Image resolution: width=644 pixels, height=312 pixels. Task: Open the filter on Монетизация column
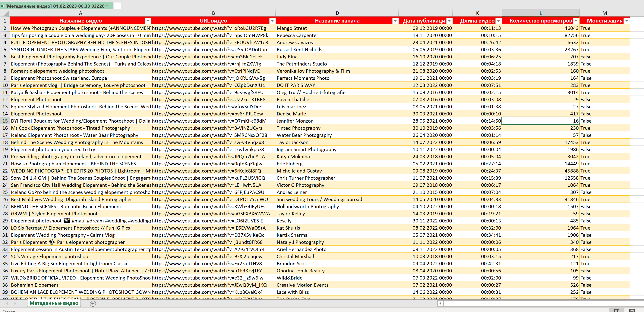627,21
